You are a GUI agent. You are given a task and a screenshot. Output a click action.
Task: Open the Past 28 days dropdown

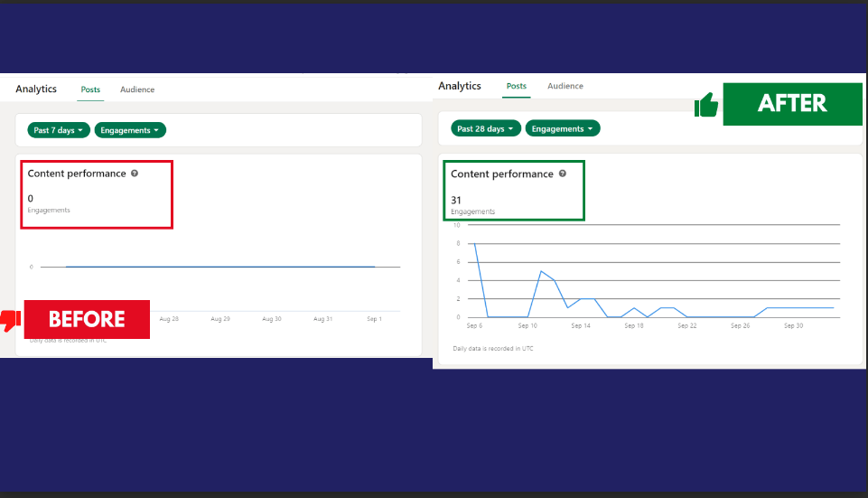click(x=486, y=128)
